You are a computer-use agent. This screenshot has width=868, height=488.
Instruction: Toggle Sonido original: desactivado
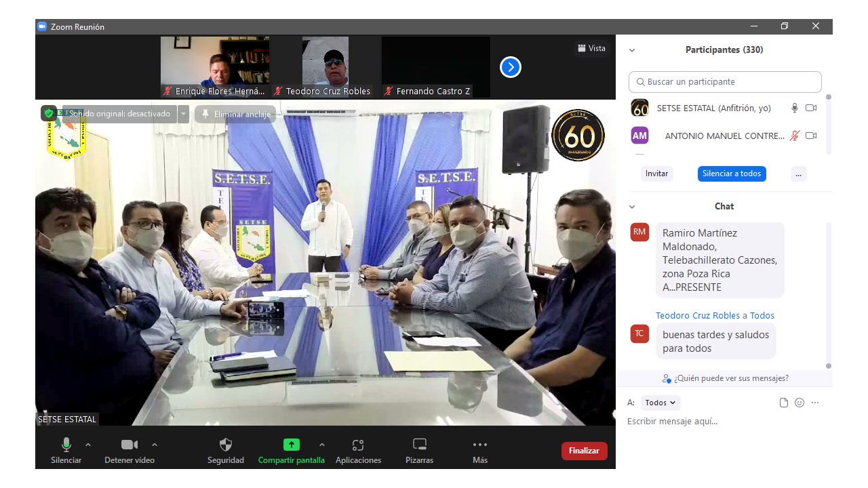(x=120, y=114)
